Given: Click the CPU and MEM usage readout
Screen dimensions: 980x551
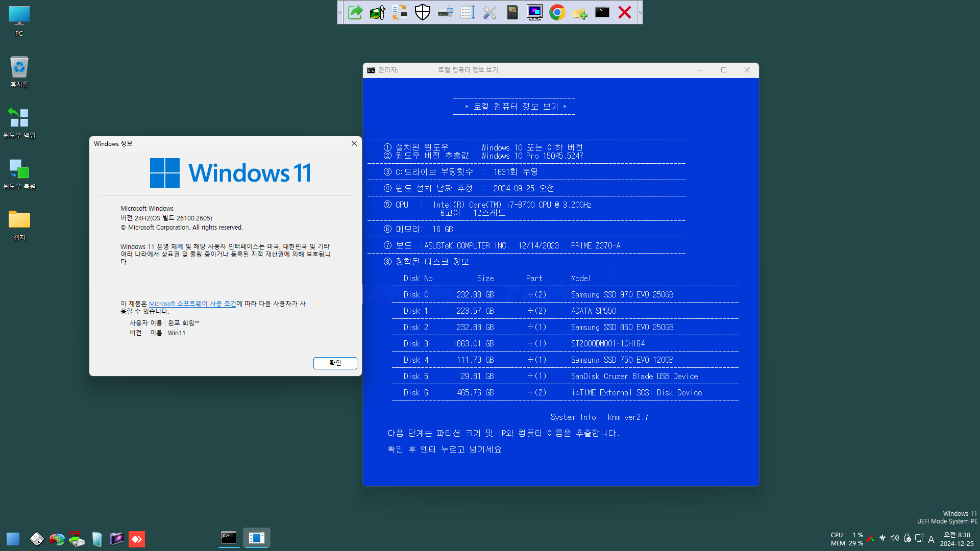Looking at the screenshot, I should [847, 539].
